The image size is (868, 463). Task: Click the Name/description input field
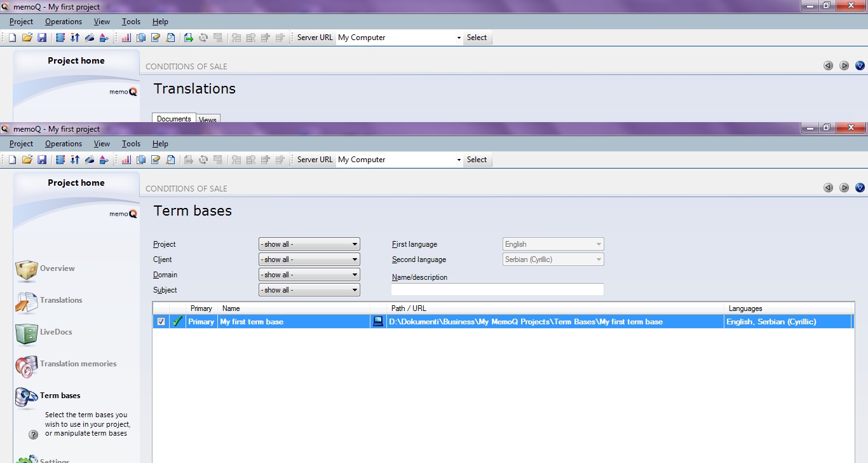[x=498, y=290]
